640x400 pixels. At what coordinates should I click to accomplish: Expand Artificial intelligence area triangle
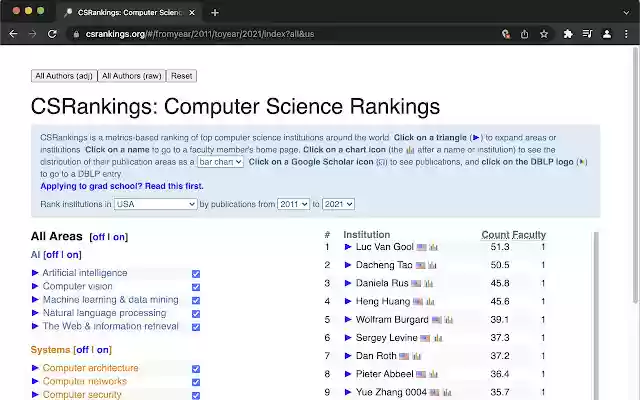pyautogui.click(x=35, y=273)
